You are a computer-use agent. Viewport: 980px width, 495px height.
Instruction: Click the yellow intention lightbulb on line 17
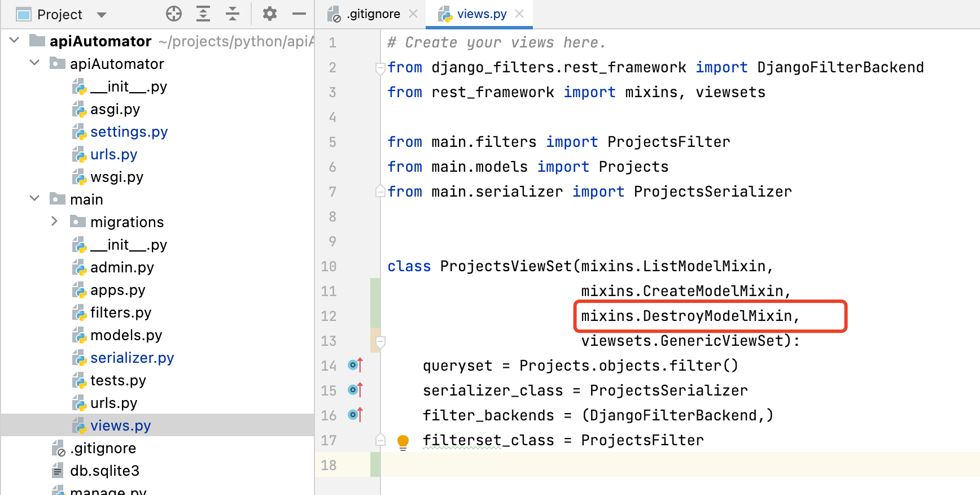pos(403,441)
